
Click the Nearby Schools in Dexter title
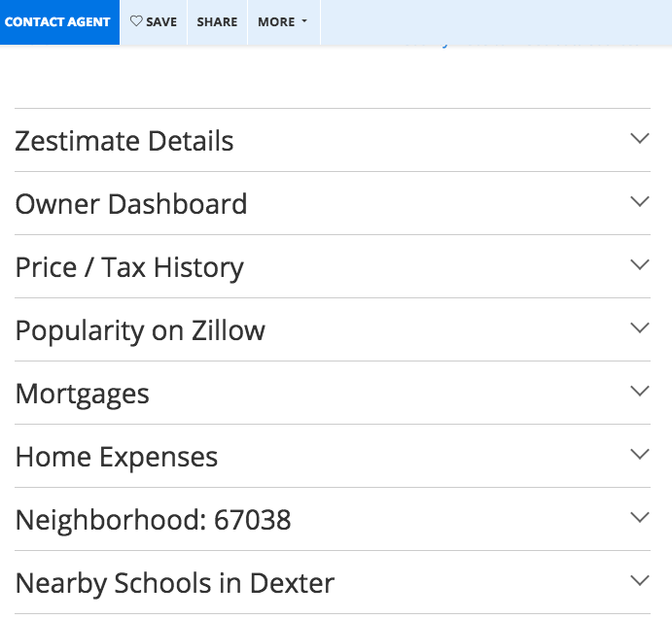[x=175, y=583]
